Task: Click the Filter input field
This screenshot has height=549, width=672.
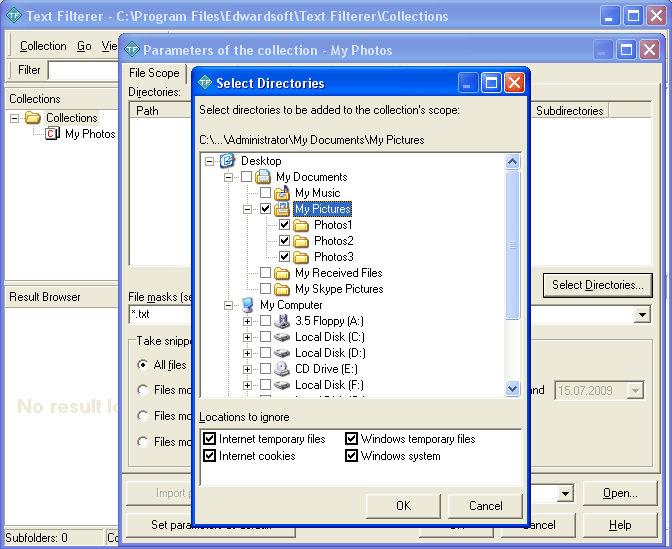Action: click(84, 70)
